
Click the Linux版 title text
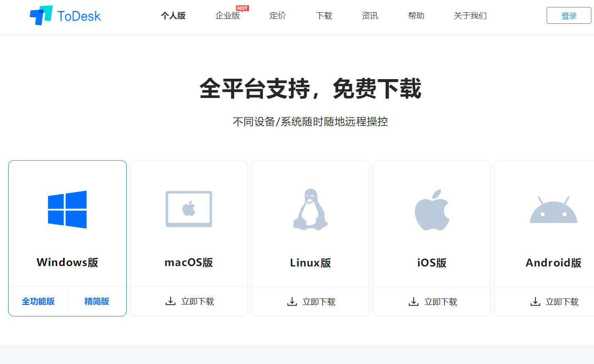click(310, 263)
